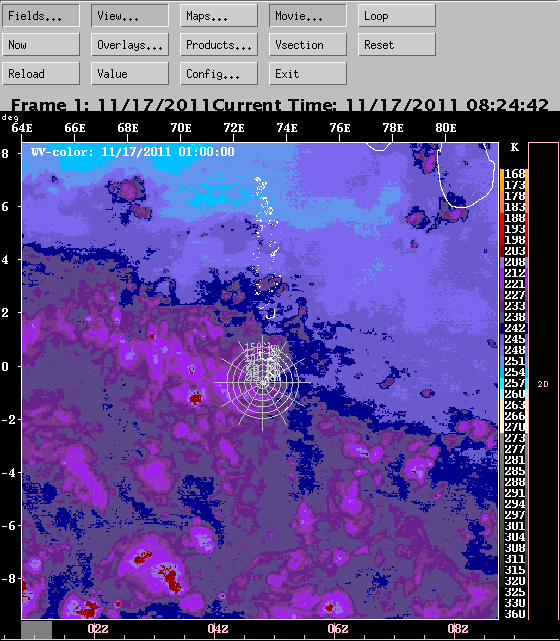Image resolution: width=560 pixels, height=641 pixels.
Task: Click the Frame 1 date text
Action: 110,105
